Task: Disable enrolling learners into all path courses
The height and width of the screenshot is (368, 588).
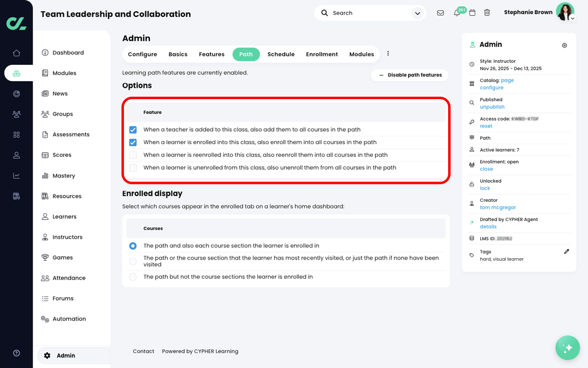Action: tap(133, 142)
